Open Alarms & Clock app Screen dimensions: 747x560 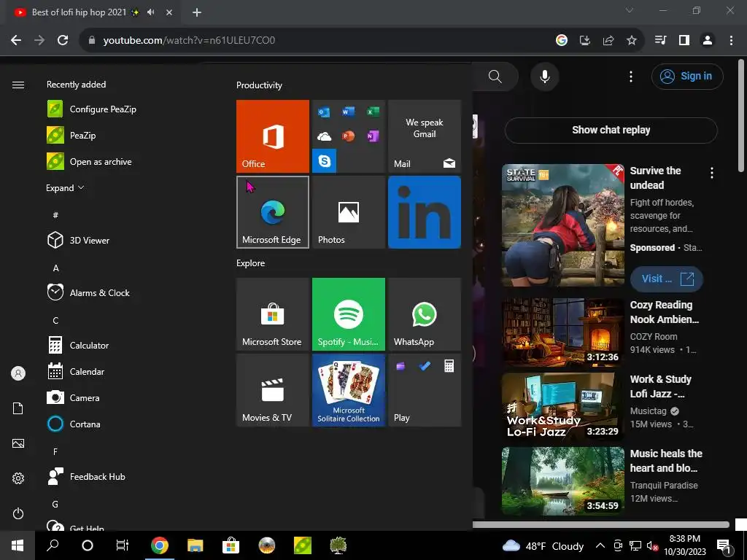click(x=88, y=293)
